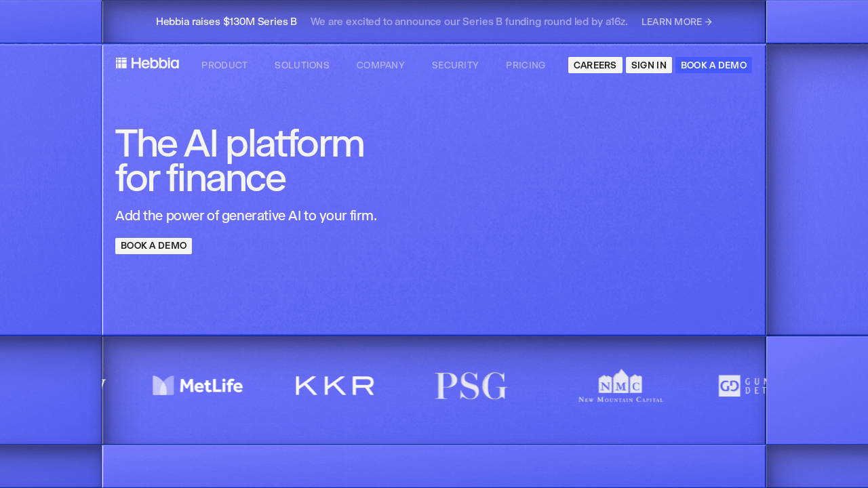
Task: Open the Product menu
Action: click(x=224, y=65)
